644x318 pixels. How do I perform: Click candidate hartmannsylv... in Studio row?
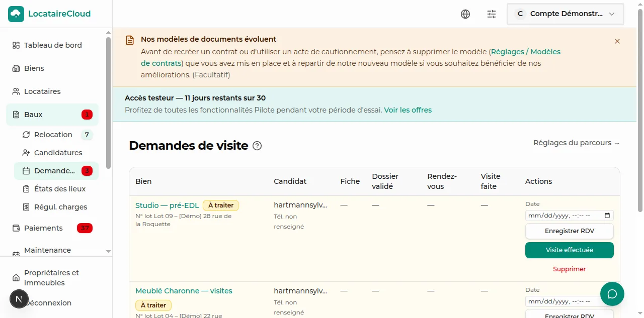click(x=300, y=205)
